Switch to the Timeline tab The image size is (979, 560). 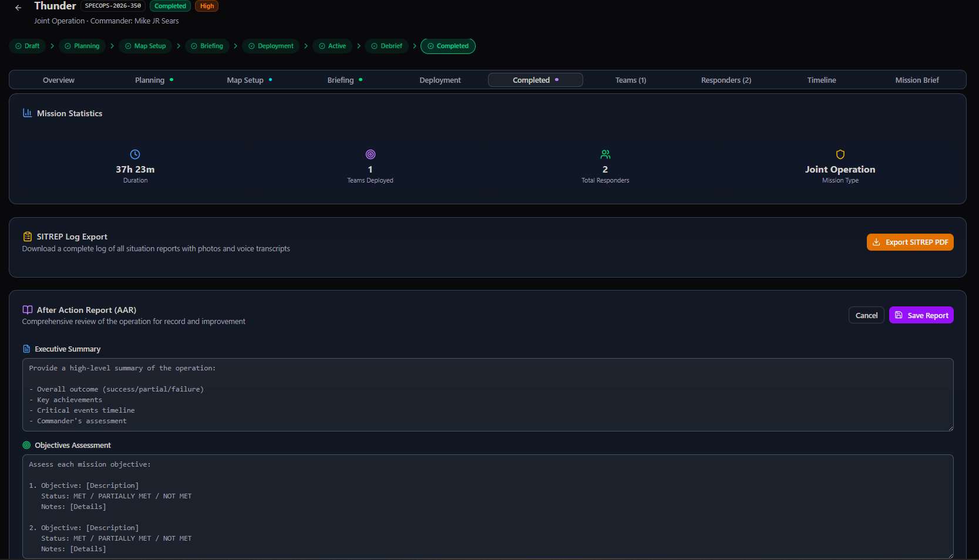pos(822,80)
